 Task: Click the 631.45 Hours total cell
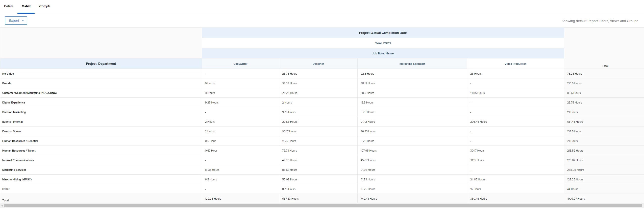tap(604, 122)
